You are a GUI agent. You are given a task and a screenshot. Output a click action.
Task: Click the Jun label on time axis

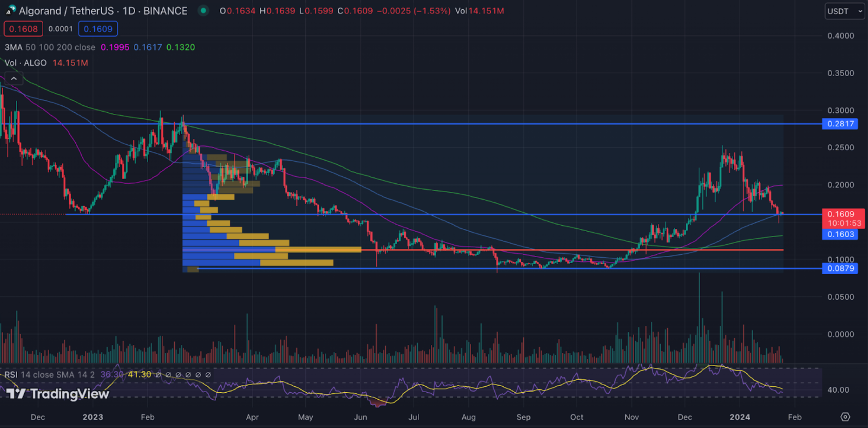tap(361, 417)
